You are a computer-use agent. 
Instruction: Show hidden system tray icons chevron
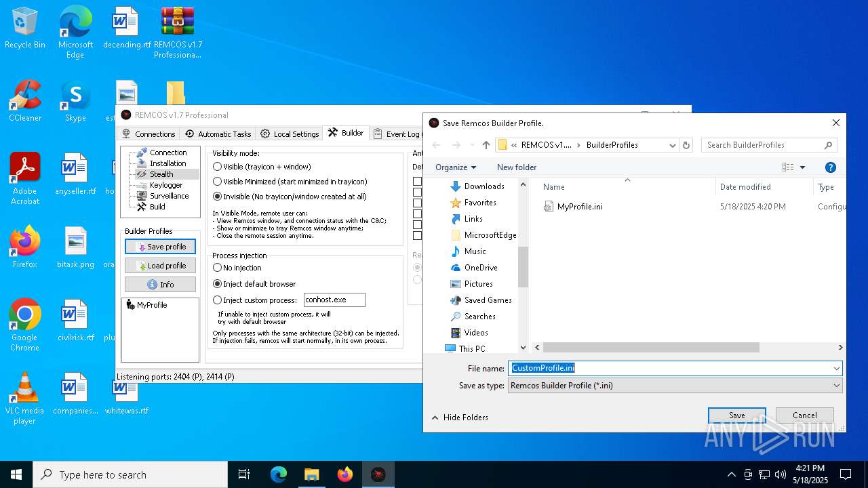731,474
